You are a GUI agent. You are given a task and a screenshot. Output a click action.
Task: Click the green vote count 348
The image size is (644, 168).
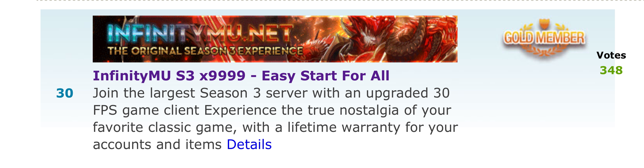611,70
